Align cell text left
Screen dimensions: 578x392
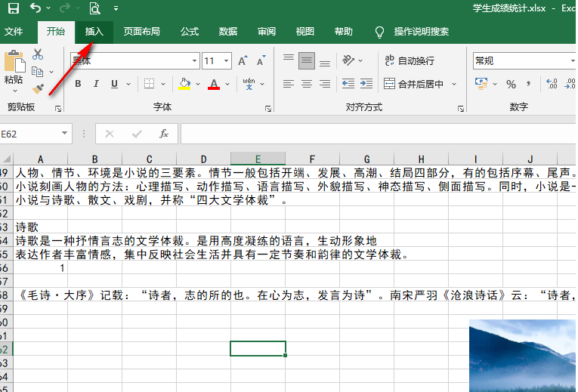point(289,84)
